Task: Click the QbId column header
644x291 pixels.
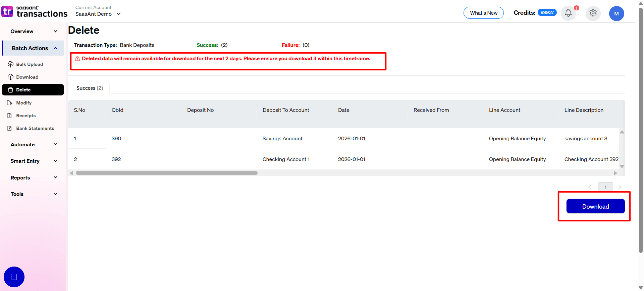Action: [x=117, y=110]
